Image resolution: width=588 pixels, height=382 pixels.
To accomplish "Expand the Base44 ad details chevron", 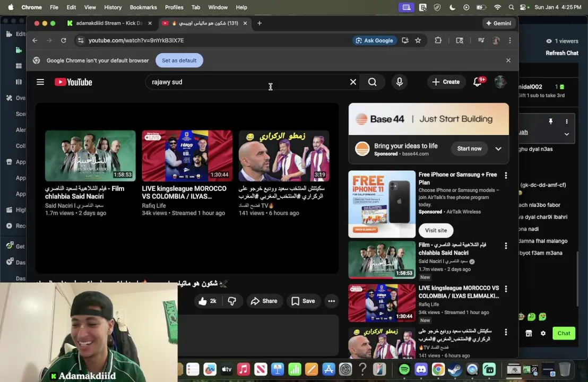I will (498, 149).
